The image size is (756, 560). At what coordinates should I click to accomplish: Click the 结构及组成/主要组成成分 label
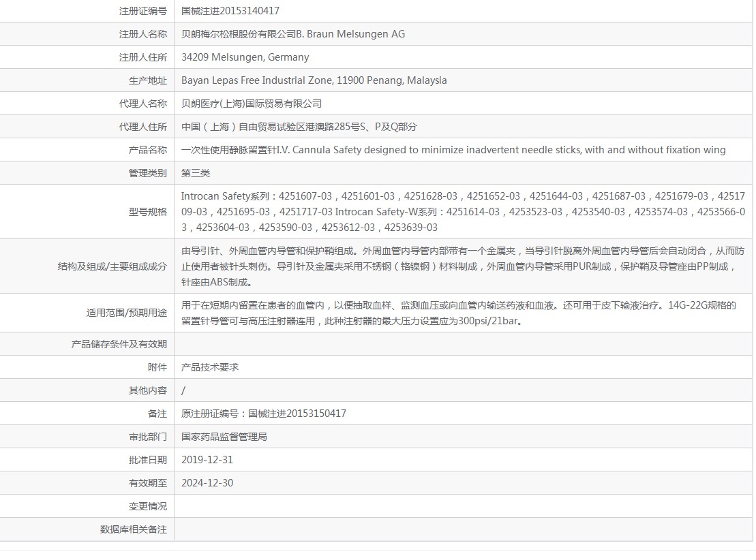[x=112, y=266]
